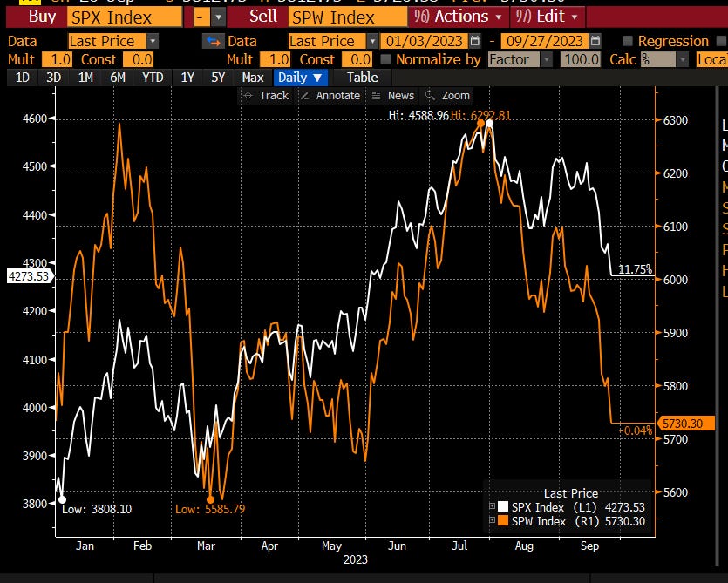Screen dimensions: 728x583
Task: Click the orange SPW Index color swatch
Action: coord(503,520)
